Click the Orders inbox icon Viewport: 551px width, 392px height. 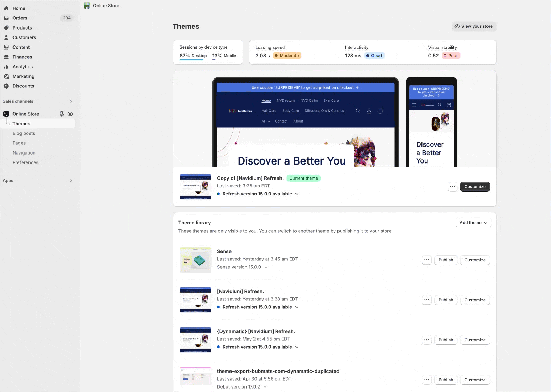pos(6,18)
